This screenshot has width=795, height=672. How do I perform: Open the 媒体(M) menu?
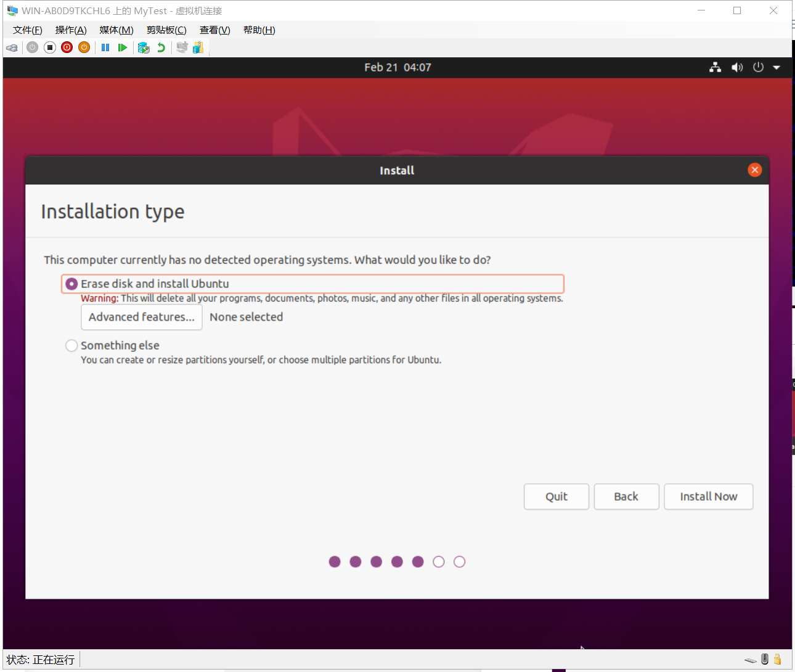click(116, 30)
